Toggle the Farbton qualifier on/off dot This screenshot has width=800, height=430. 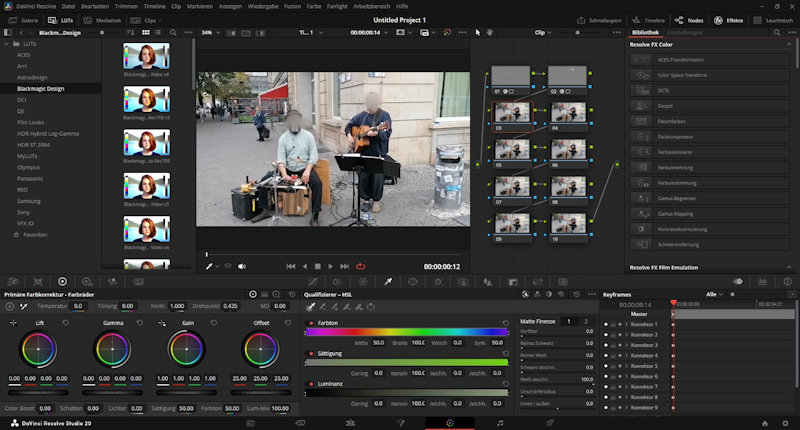click(311, 324)
